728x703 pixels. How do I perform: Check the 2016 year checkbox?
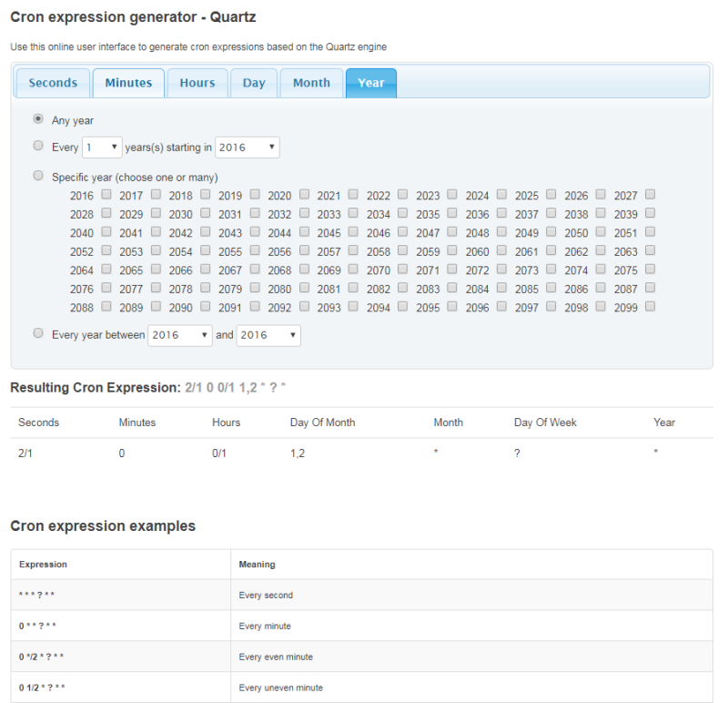coord(106,195)
